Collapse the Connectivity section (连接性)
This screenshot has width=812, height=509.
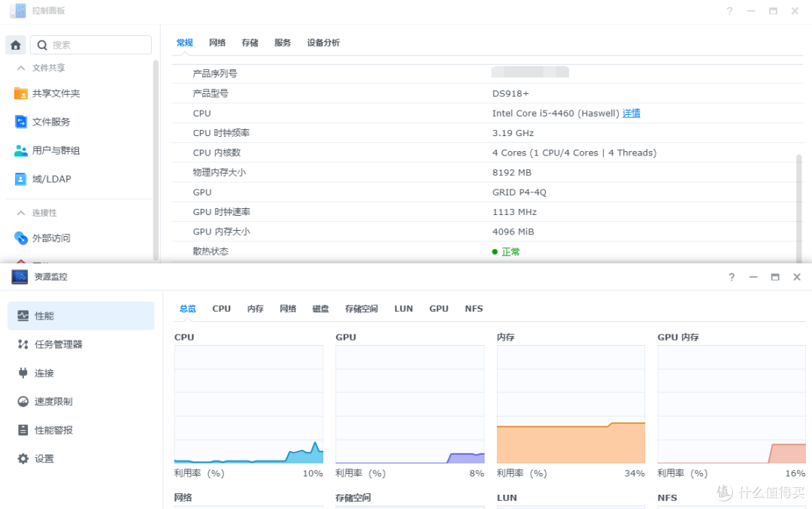click(21, 213)
